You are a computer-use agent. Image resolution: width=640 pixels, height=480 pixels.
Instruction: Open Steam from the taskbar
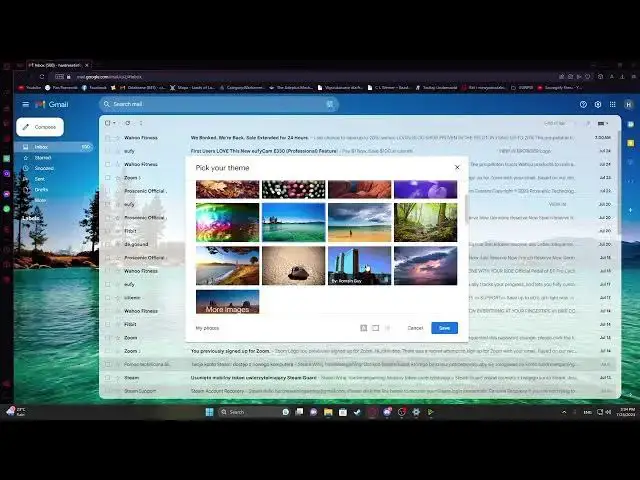pos(357,412)
